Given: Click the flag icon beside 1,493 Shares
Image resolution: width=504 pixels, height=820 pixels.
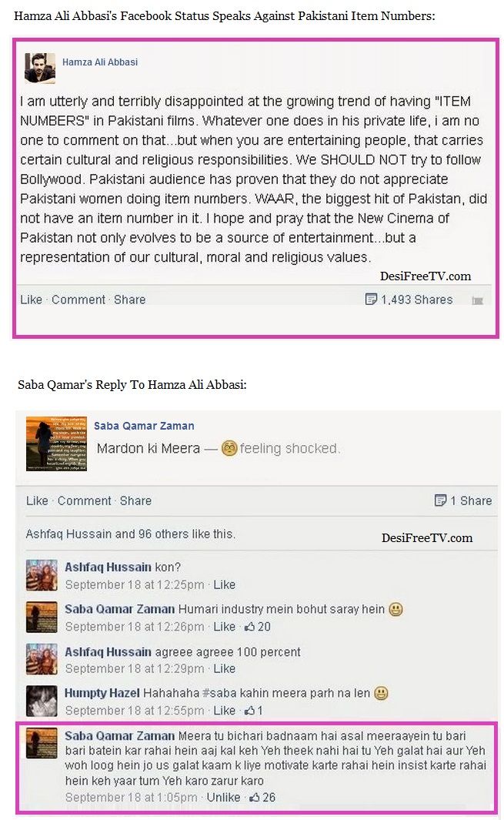Looking at the screenshot, I should click(x=477, y=300).
